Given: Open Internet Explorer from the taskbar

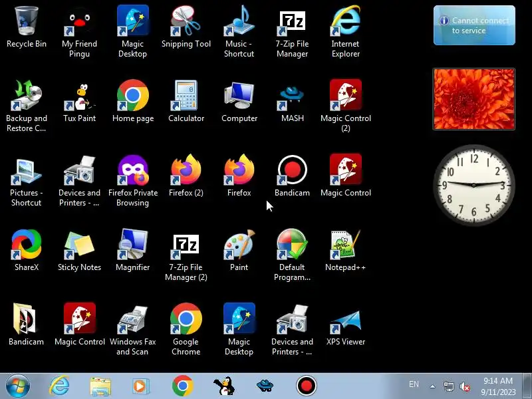Looking at the screenshot, I should pos(59,386).
